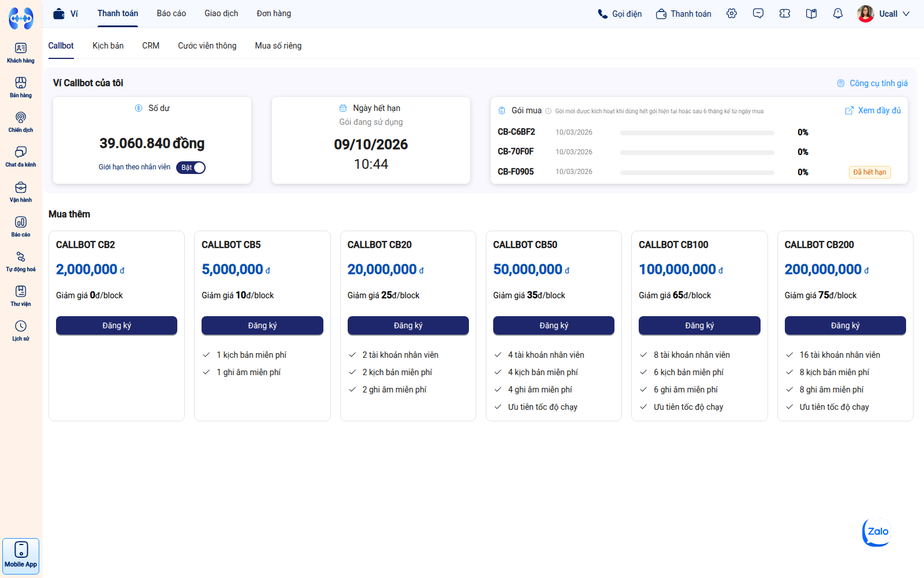Open the Báo cáo tab in top navigation
The width and height of the screenshot is (924, 578).
point(172,13)
